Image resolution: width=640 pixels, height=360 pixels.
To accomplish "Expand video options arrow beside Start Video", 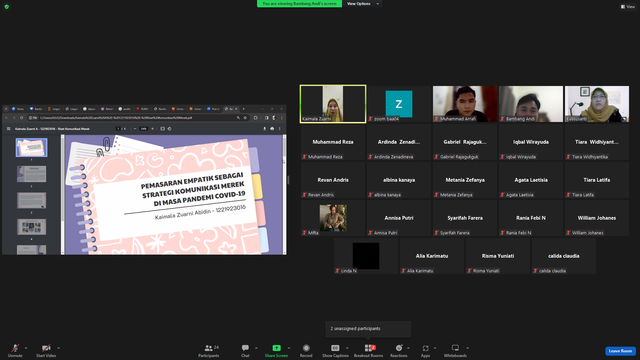I will tap(58, 348).
